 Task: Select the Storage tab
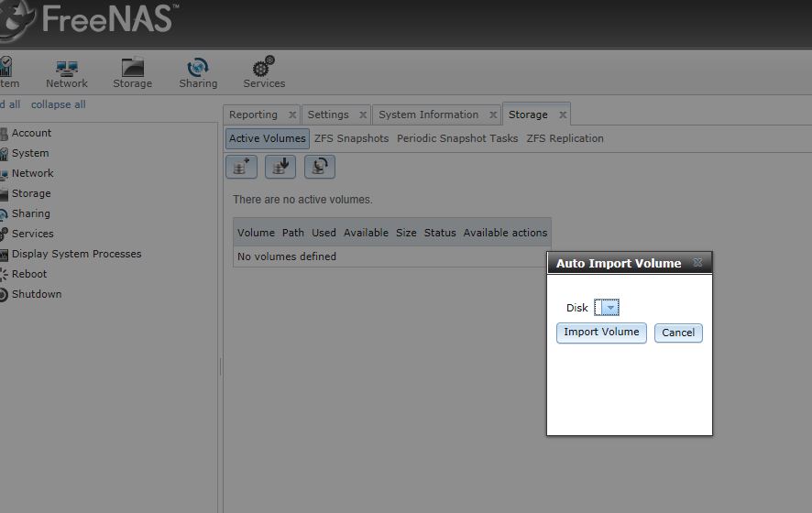click(528, 115)
